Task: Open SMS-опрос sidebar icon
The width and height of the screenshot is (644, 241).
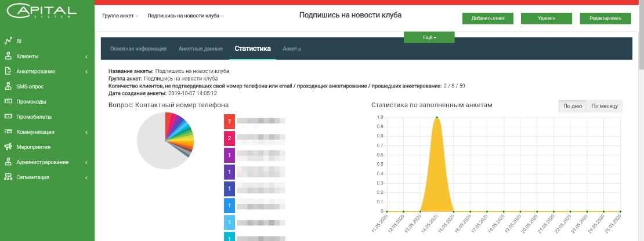Action: pos(8,86)
